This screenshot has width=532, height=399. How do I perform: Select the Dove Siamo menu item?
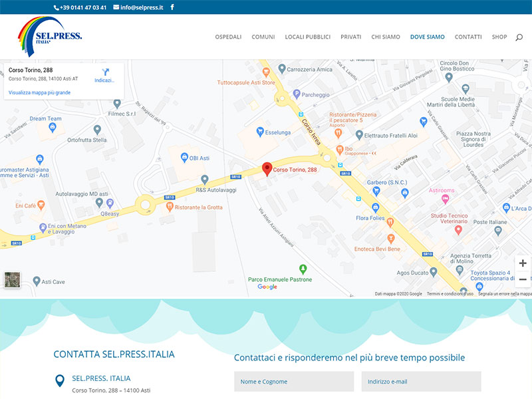pos(428,37)
